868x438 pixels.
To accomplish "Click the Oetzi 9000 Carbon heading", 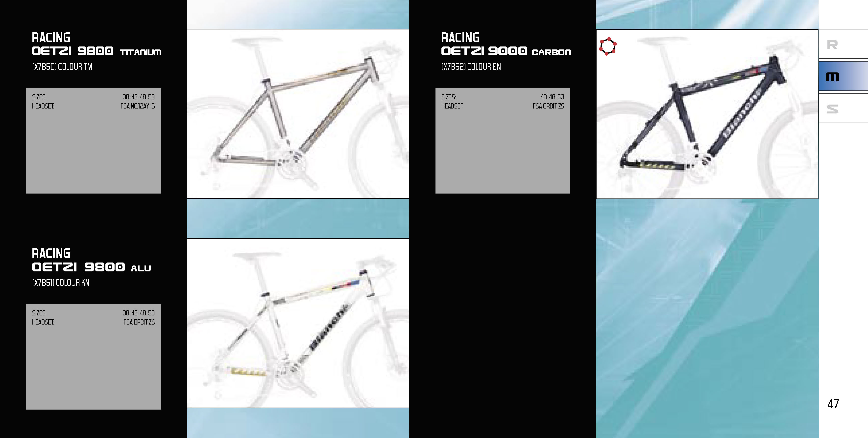I will tap(506, 44).
